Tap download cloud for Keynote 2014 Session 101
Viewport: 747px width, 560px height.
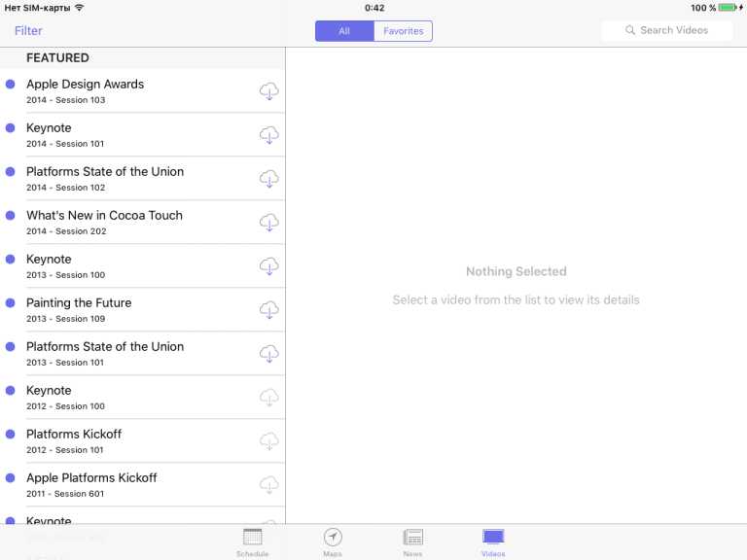[x=269, y=135]
